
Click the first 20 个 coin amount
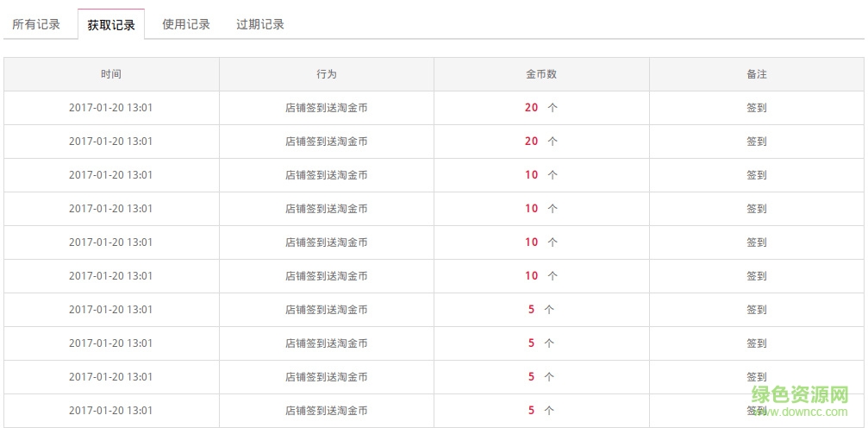[540, 108]
